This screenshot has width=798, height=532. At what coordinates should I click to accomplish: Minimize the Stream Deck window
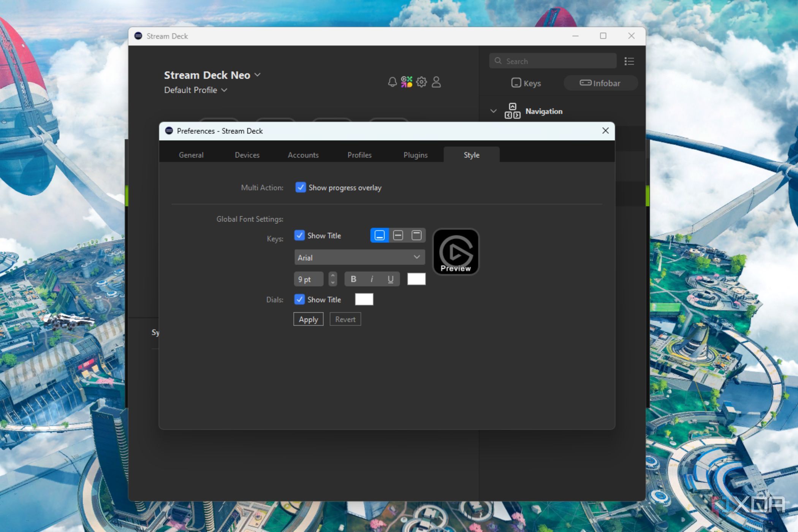click(575, 36)
